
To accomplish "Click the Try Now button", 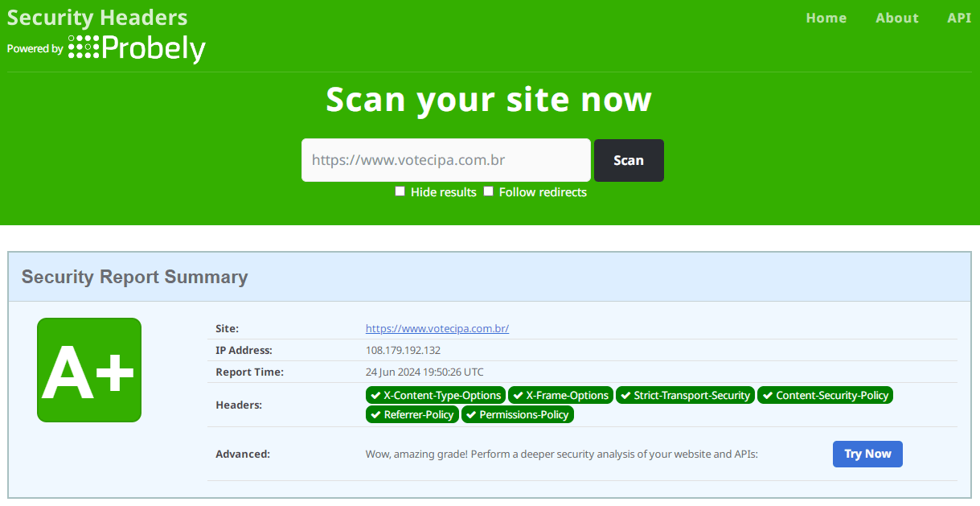I will click(x=867, y=454).
